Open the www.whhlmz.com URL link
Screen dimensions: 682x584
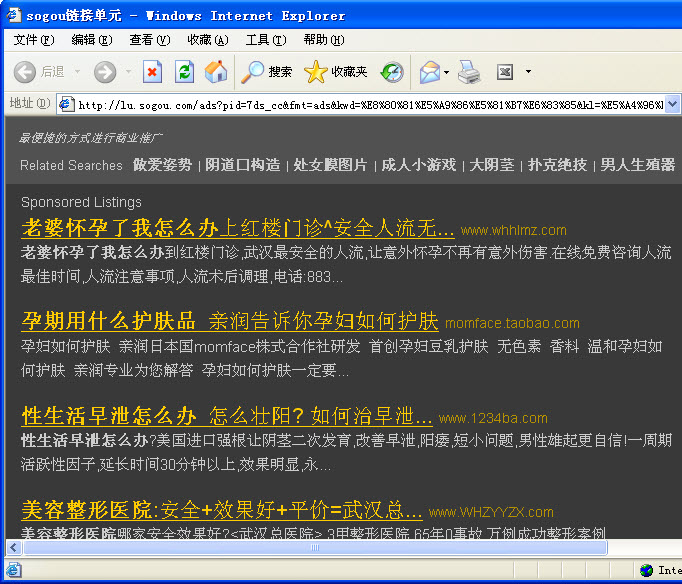tap(514, 230)
